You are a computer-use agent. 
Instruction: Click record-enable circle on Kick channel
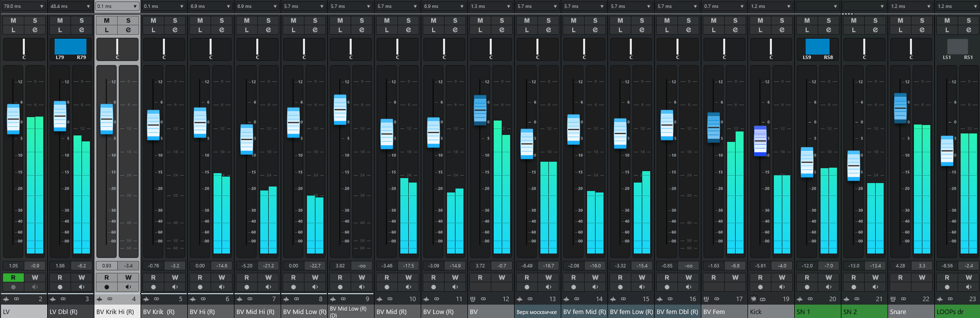[760, 287]
